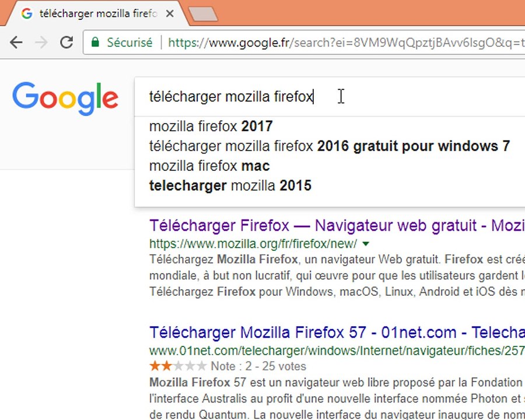525x420 pixels.
Task: Reload the page with the refresh icon
Action: coord(66,42)
